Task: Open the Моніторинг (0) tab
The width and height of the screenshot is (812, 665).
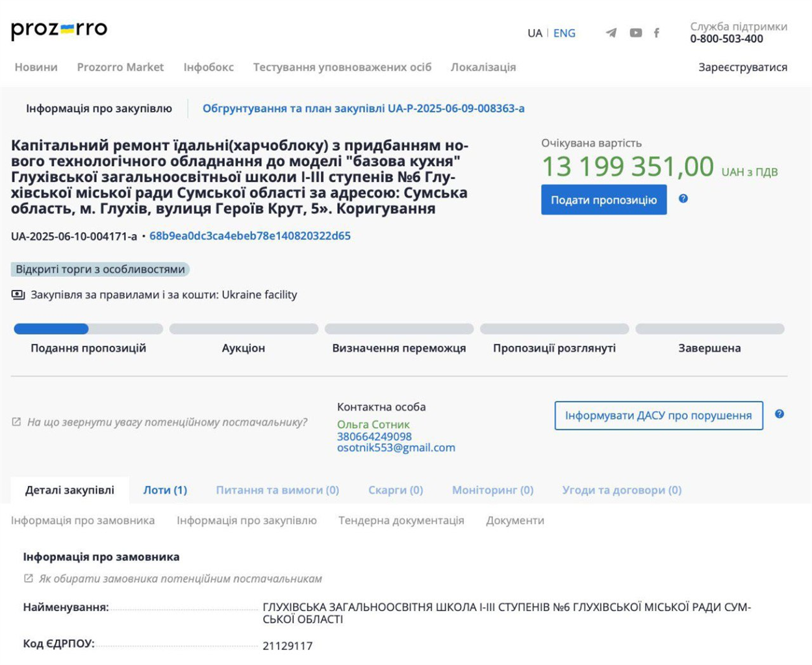Action: pyautogui.click(x=492, y=490)
